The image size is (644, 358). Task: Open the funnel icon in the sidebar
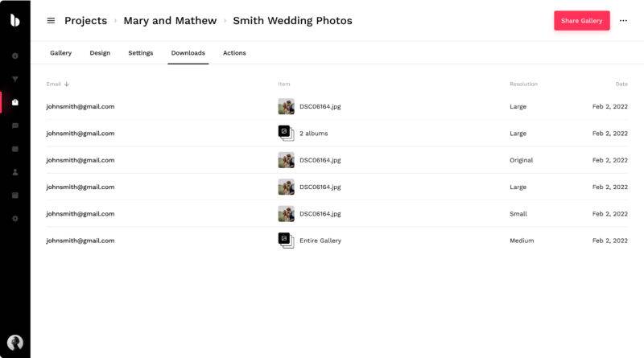click(x=15, y=79)
